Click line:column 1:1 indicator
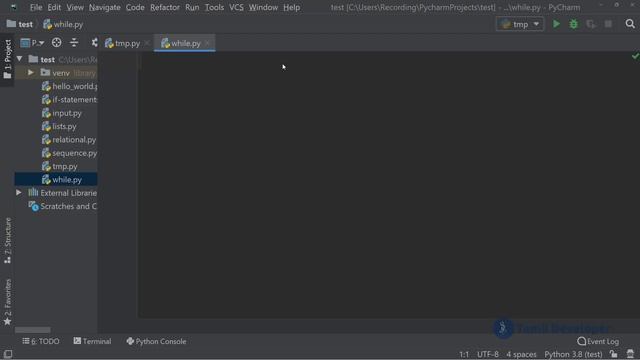 tap(464, 354)
